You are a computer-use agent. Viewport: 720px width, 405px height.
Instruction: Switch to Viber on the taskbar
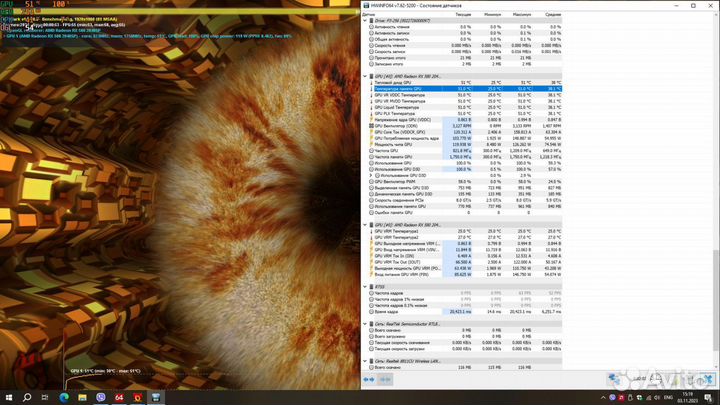tap(101, 397)
